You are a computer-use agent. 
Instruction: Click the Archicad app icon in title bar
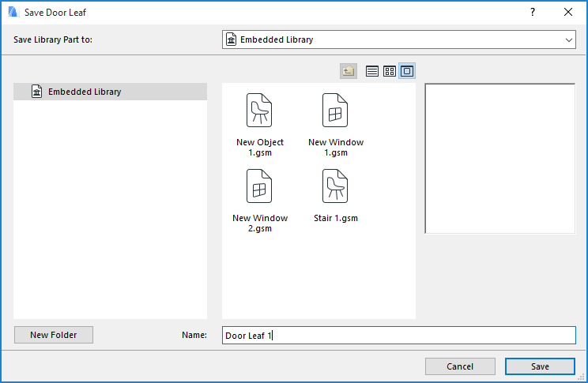pyautogui.click(x=13, y=12)
